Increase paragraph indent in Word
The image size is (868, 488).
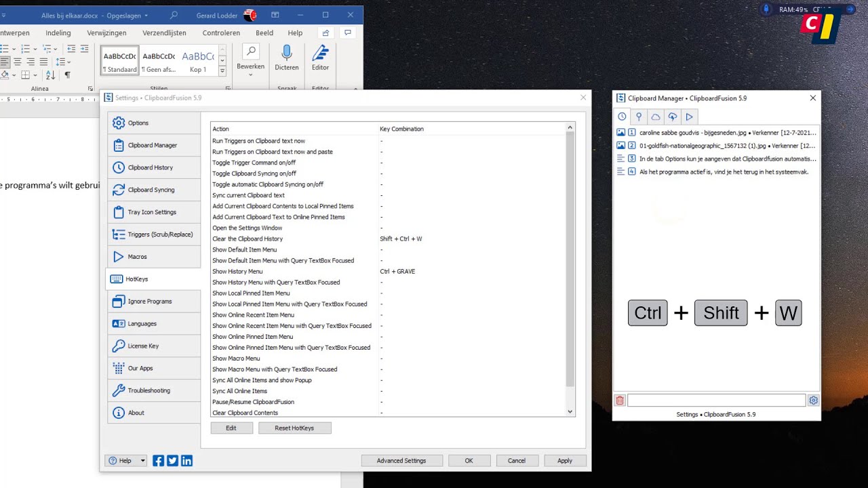click(x=84, y=49)
